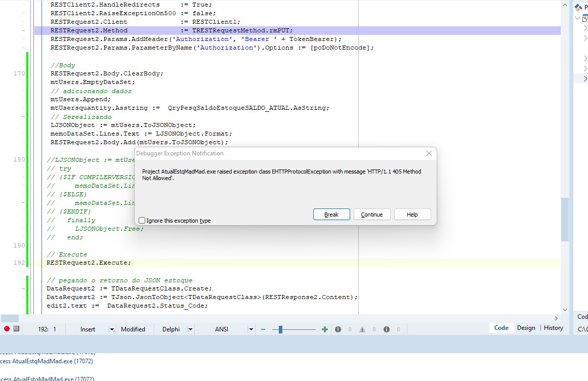
Task: Click the Help button in exception dialog
Action: tap(412, 215)
